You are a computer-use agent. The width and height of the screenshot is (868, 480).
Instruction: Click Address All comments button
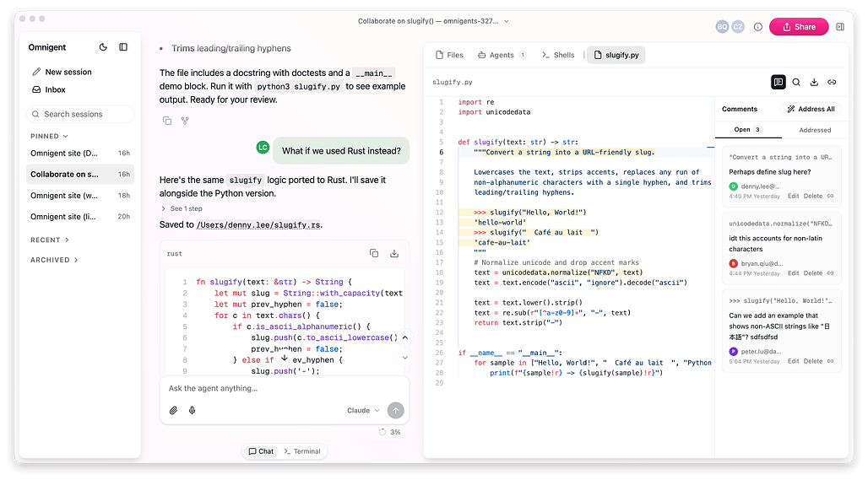point(811,109)
